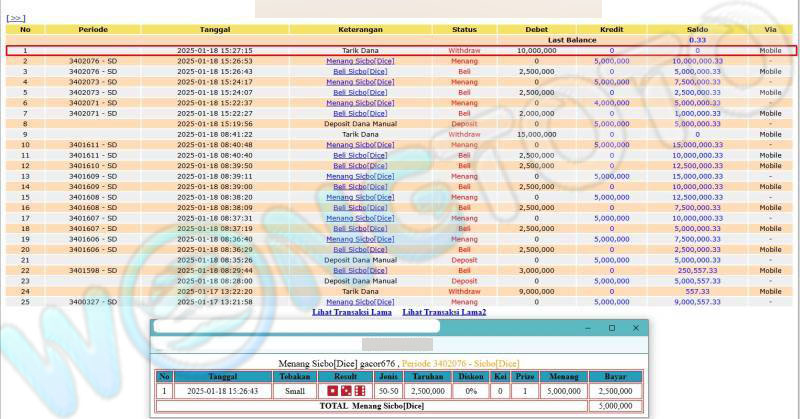This screenshot has width=800, height=419.
Task: Open Lihat Transaksi Lama link
Action: tap(351, 312)
